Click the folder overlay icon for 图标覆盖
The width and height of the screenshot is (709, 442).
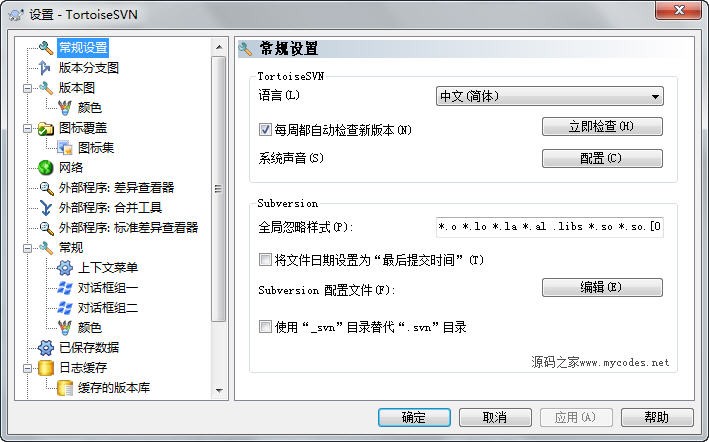click(x=46, y=128)
